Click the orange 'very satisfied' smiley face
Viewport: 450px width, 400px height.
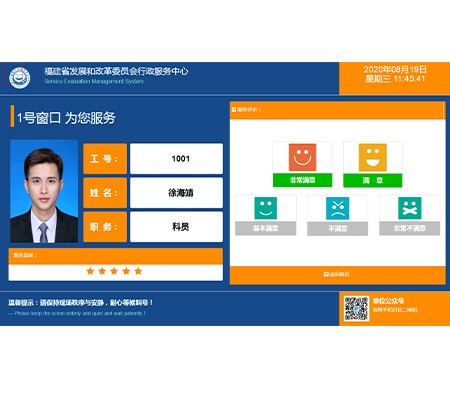pyautogui.click(x=302, y=157)
